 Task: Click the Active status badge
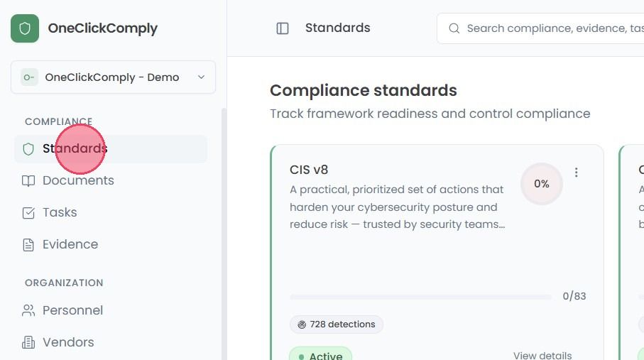320,354
